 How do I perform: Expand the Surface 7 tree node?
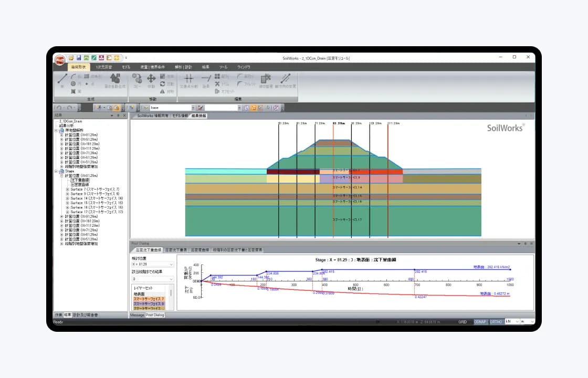(68, 190)
